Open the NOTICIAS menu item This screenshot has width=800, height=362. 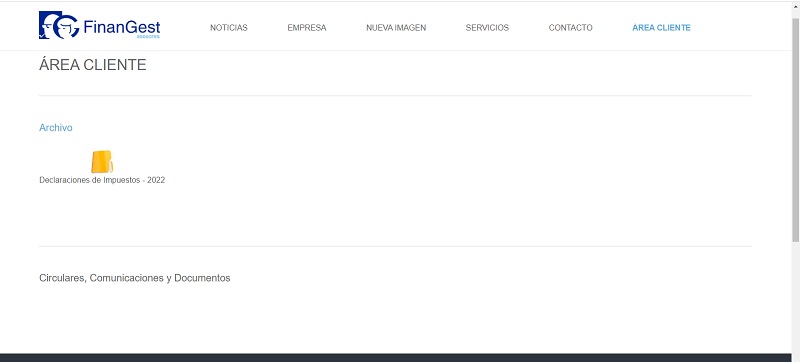[229, 28]
